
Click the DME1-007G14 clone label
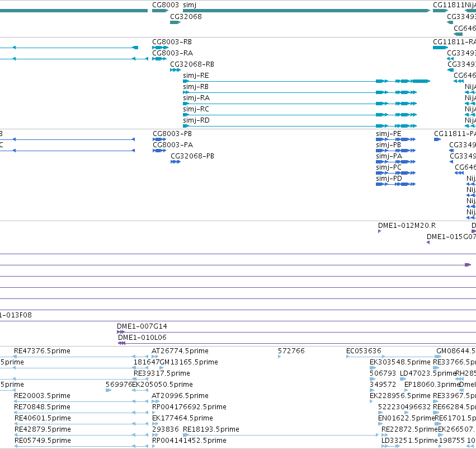click(142, 326)
